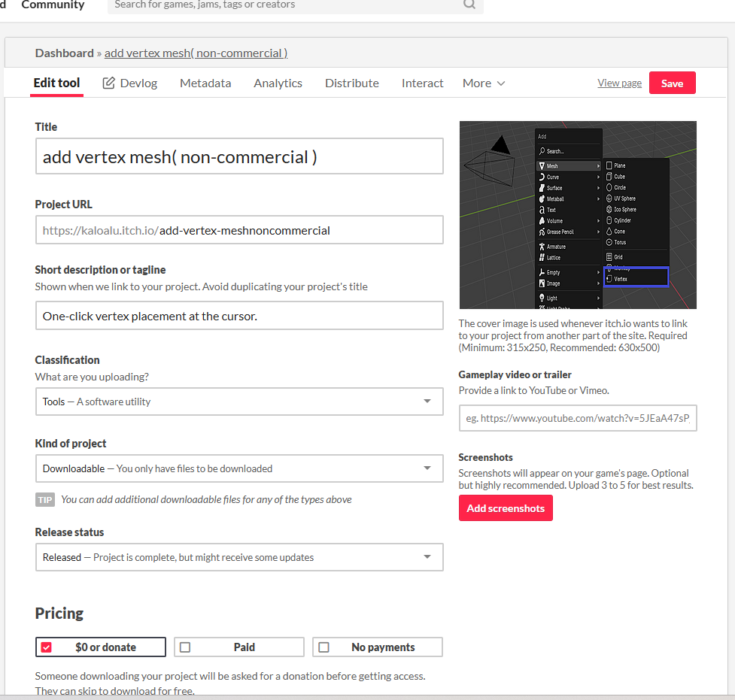
Task: Click the Pricing section heading
Action: pyautogui.click(x=59, y=614)
